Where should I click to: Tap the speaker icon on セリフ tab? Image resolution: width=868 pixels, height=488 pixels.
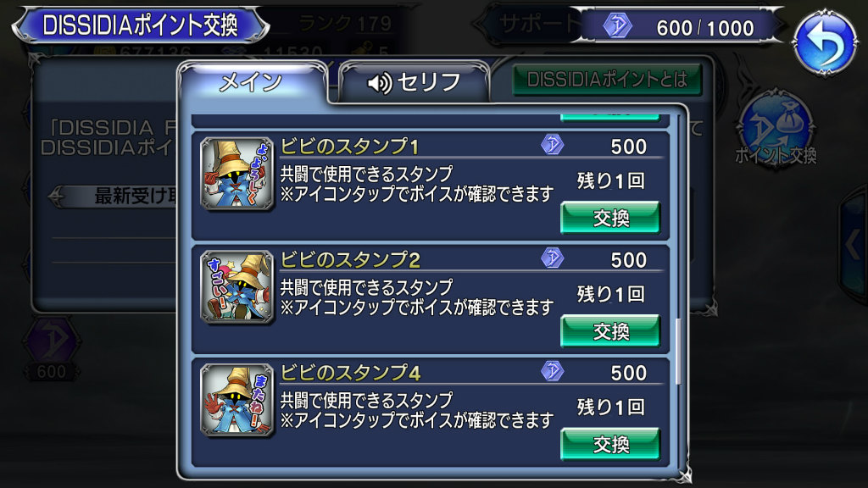tap(380, 83)
